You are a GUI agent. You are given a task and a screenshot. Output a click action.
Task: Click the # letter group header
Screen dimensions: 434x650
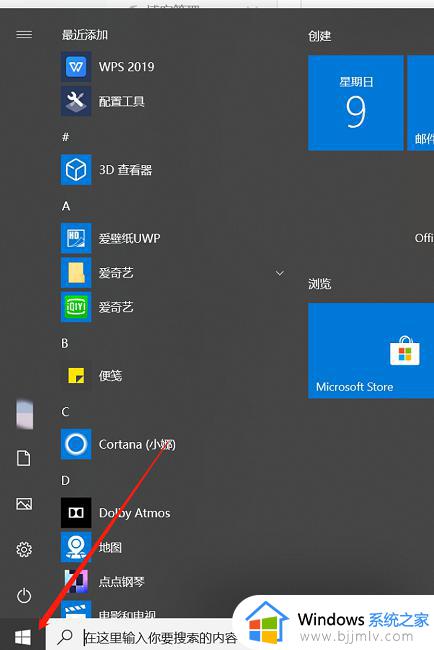click(x=65, y=137)
